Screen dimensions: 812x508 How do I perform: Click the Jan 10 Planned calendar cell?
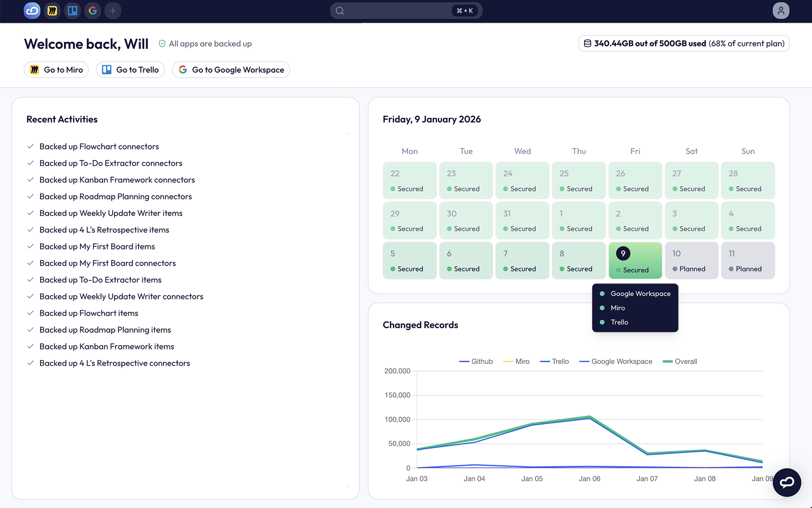point(691,260)
